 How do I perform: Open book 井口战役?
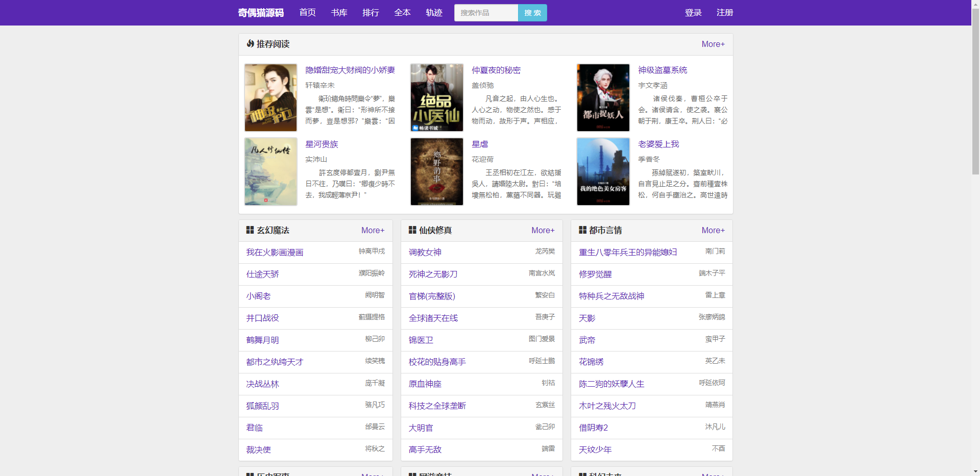pos(262,318)
